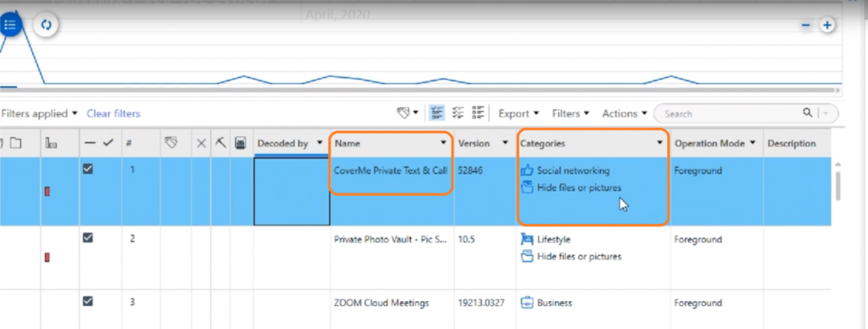Open the Filters applied dropdown

click(39, 114)
